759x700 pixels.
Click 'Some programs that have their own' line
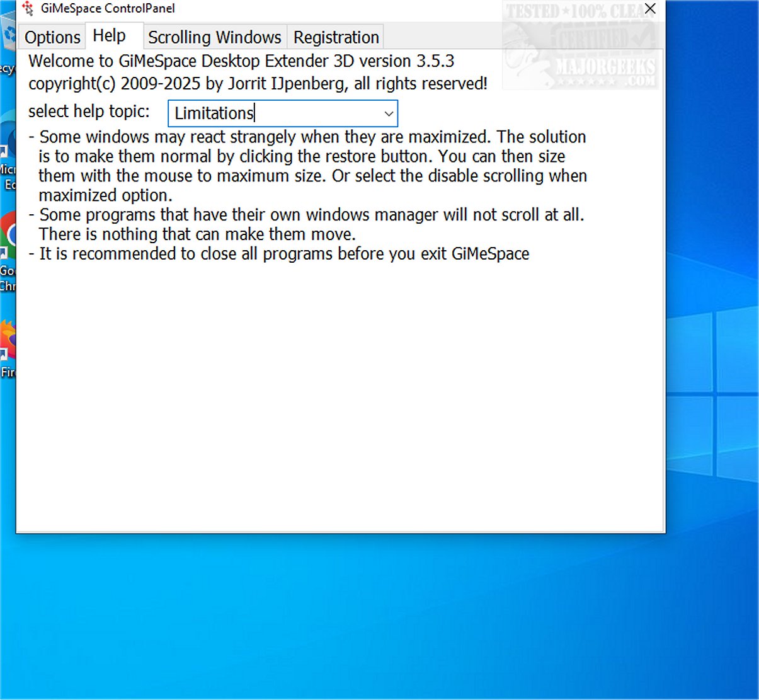[x=306, y=215]
